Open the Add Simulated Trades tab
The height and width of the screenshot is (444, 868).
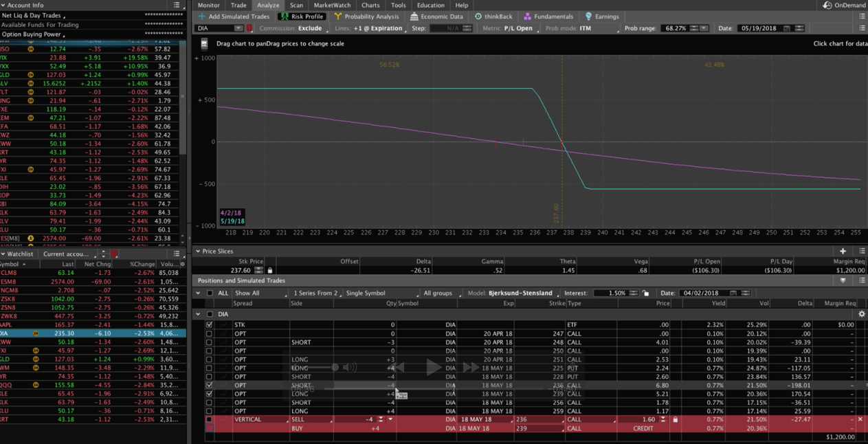point(234,16)
